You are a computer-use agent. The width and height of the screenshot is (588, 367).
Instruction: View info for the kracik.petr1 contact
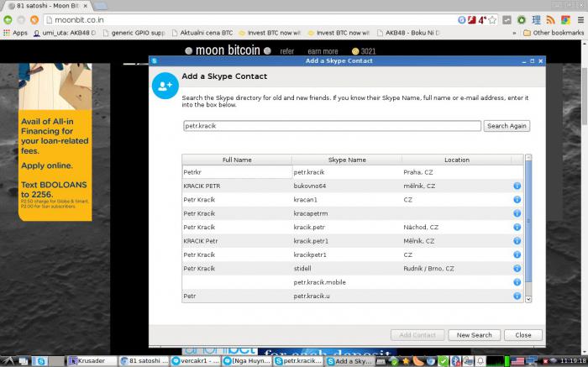point(517,241)
